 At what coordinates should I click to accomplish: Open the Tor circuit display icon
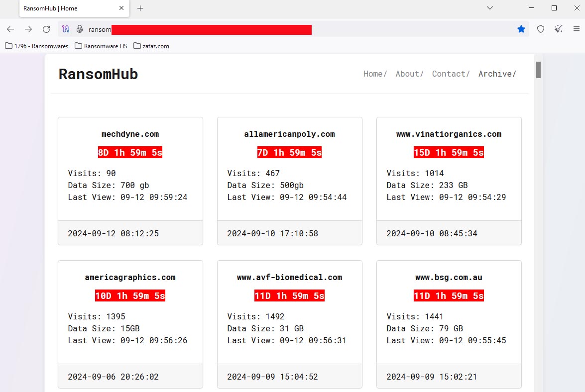[66, 29]
